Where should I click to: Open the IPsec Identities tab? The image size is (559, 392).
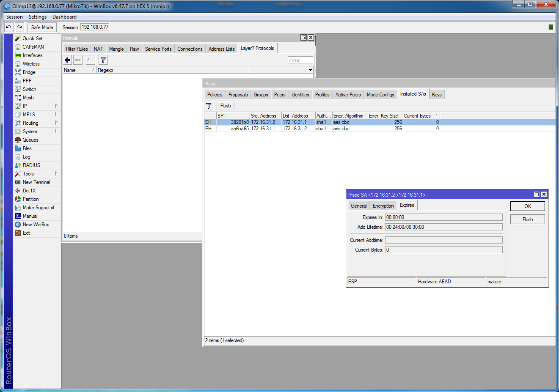coord(300,95)
